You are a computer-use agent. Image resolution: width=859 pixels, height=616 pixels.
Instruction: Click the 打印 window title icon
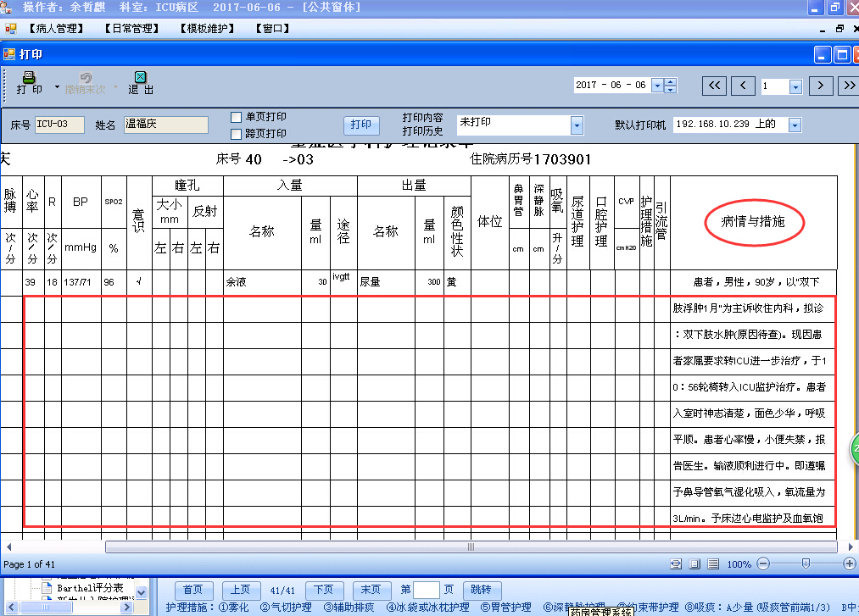(8, 53)
